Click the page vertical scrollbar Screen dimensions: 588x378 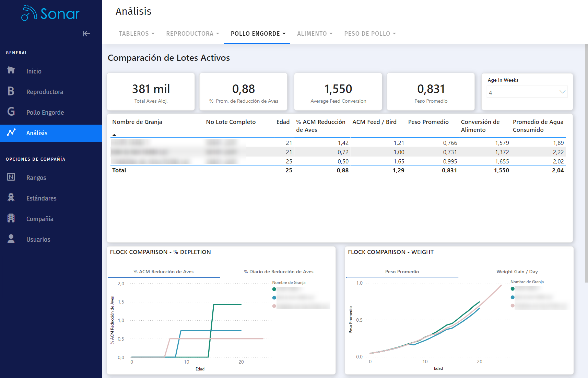coord(586,163)
